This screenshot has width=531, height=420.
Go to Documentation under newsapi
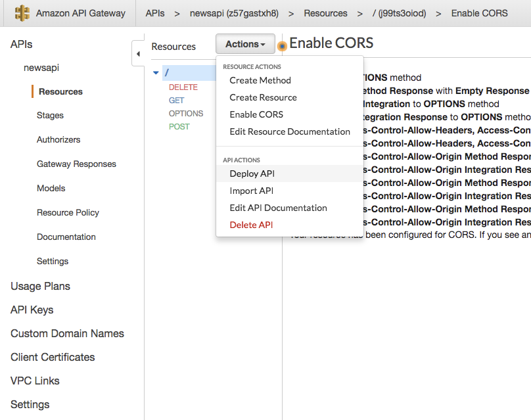(66, 237)
